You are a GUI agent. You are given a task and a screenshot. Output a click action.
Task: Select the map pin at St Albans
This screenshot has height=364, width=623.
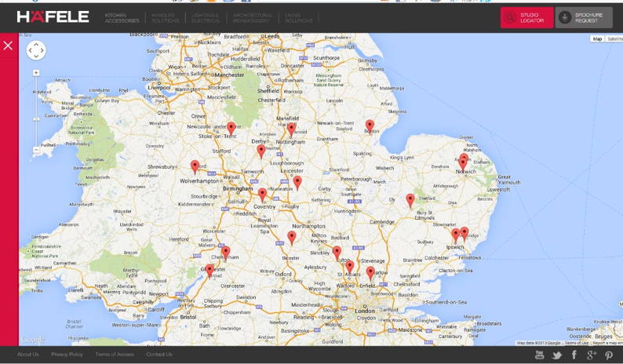(350, 268)
